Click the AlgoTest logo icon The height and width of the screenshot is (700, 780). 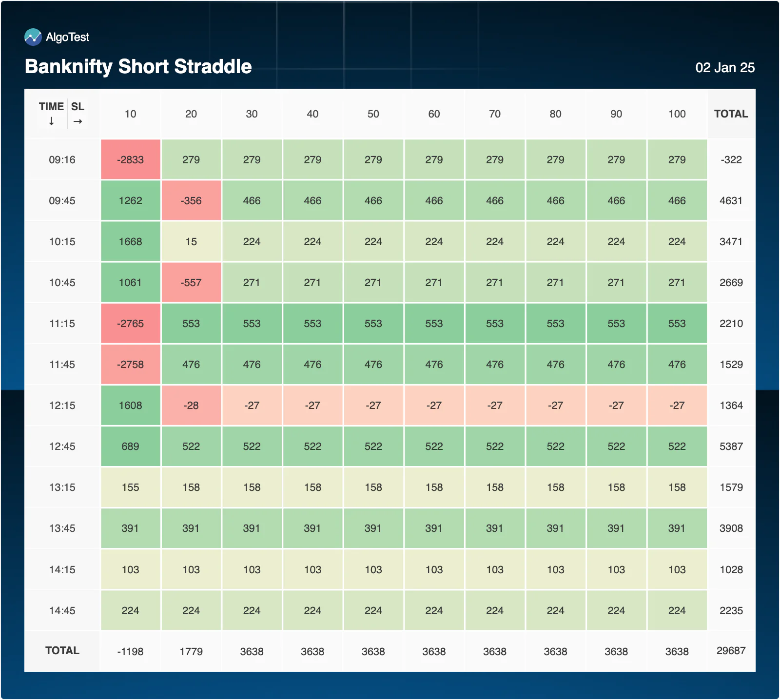coord(33,37)
